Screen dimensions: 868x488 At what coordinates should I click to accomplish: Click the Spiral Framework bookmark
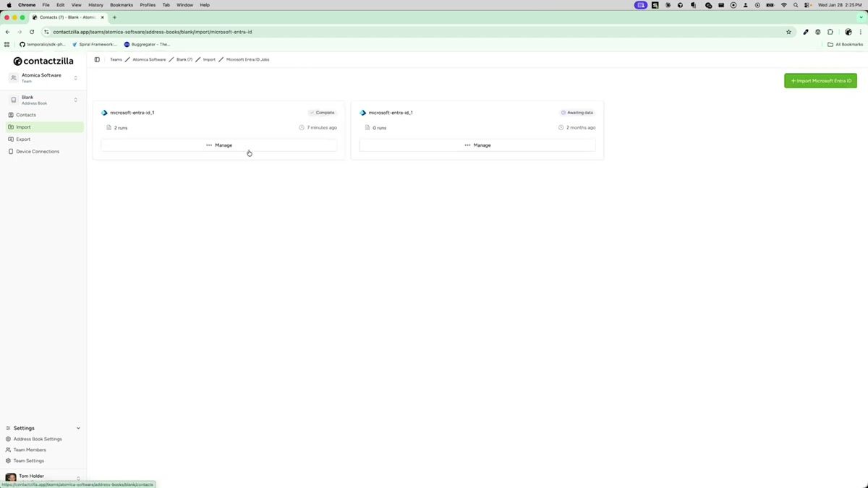[95, 44]
